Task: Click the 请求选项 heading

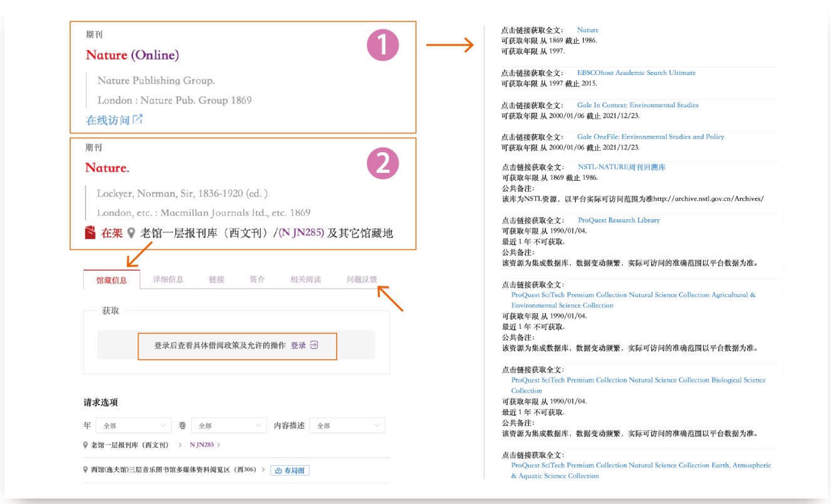Action: (x=100, y=403)
